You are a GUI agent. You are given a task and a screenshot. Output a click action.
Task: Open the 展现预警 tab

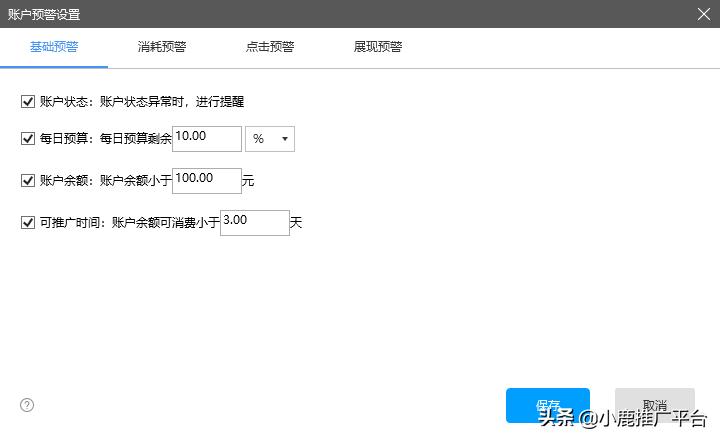[378, 47]
